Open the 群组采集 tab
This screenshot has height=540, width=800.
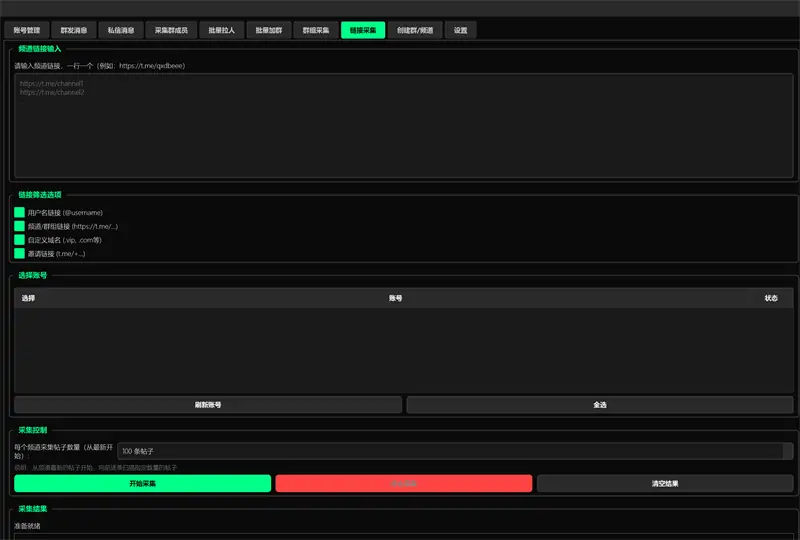(316, 30)
